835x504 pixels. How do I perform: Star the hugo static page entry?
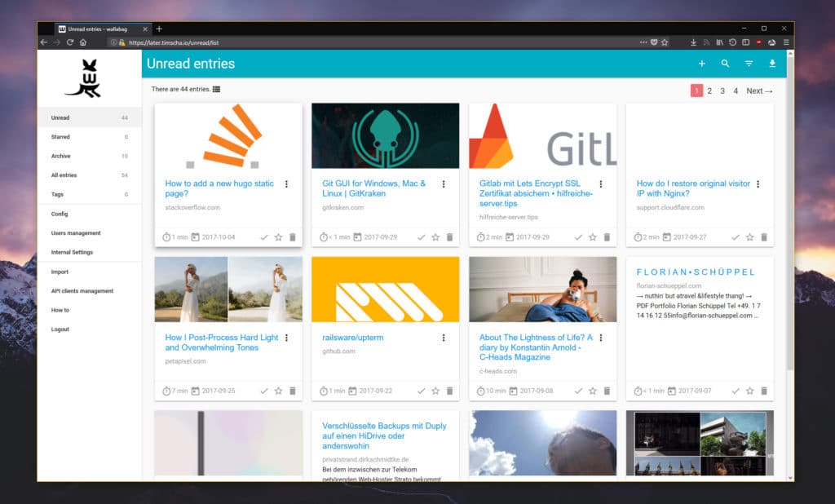[x=278, y=237]
